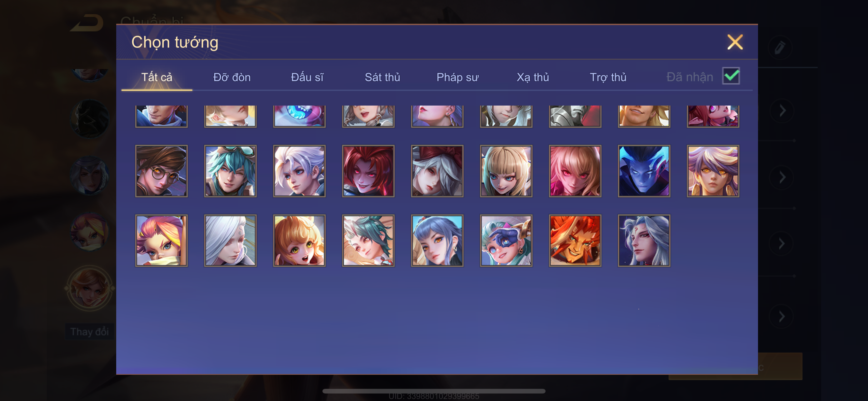Select the hero with round glasses
This screenshot has height=401, width=868.
162,171
